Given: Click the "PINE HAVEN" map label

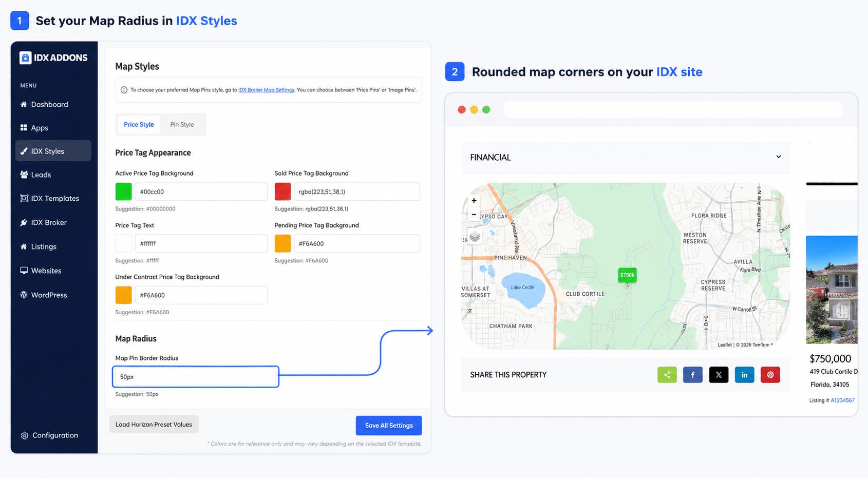Looking at the screenshot, I should [510, 258].
